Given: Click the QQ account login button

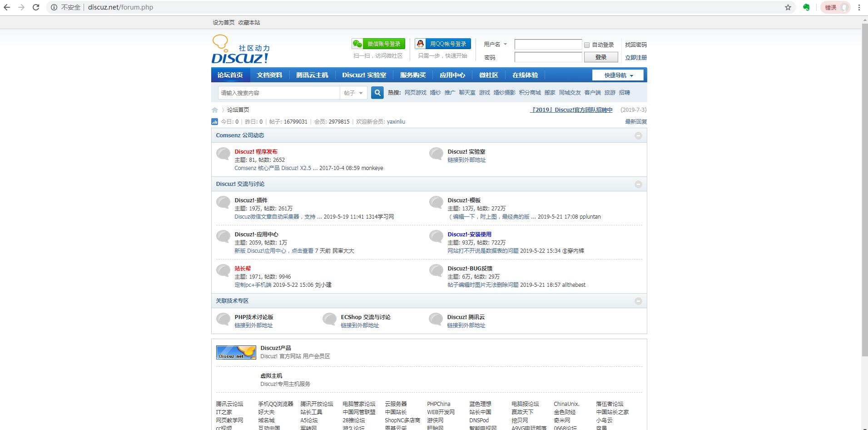Looking at the screenshot, I should pyautogui.click(x=443, y=44).
